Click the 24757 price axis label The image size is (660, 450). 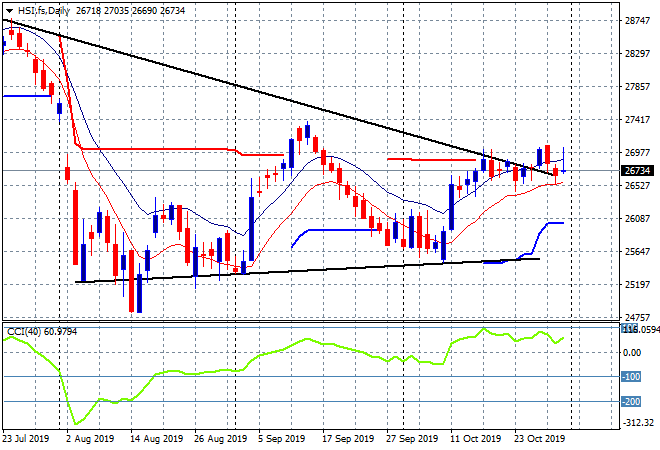point(637,317)
